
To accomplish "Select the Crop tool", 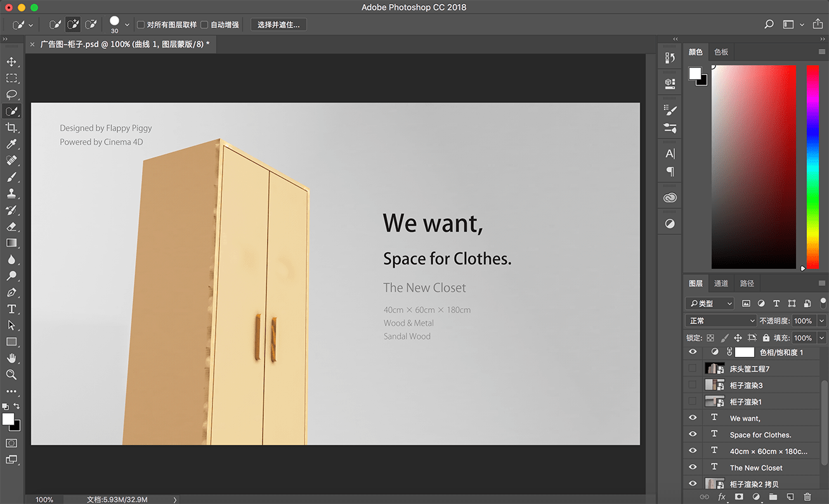I will pyautogui.click(x=11, y=127).
